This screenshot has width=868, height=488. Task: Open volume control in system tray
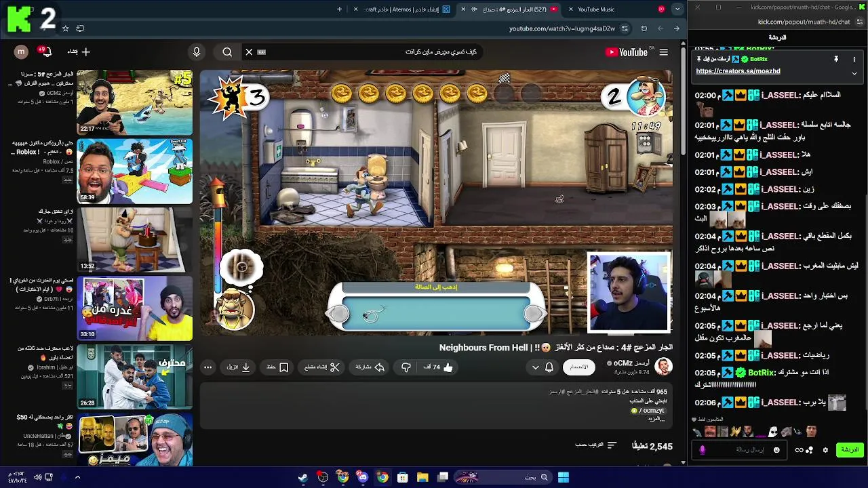tap(38, 478)
